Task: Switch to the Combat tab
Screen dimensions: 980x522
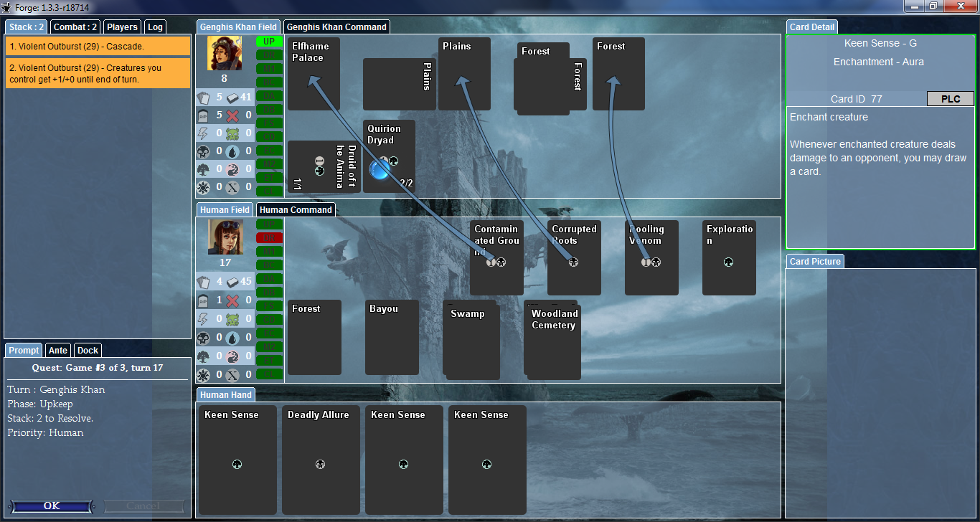Action: point(75,27)
